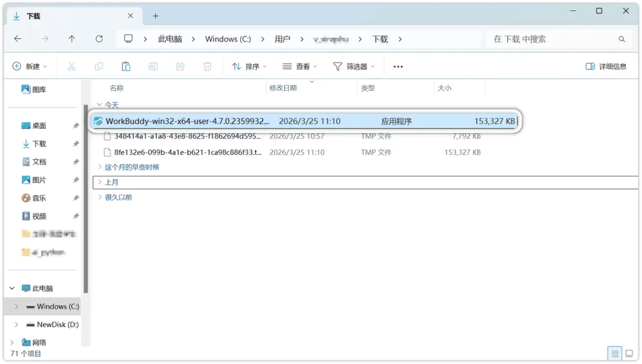Click 用户 in the address breadcrumb

282,39
